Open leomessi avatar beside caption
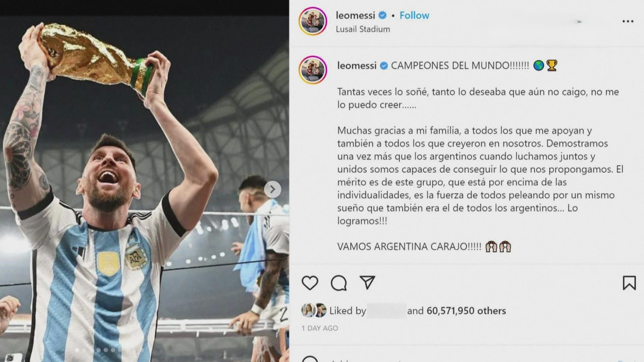 [x=313, y=70]
